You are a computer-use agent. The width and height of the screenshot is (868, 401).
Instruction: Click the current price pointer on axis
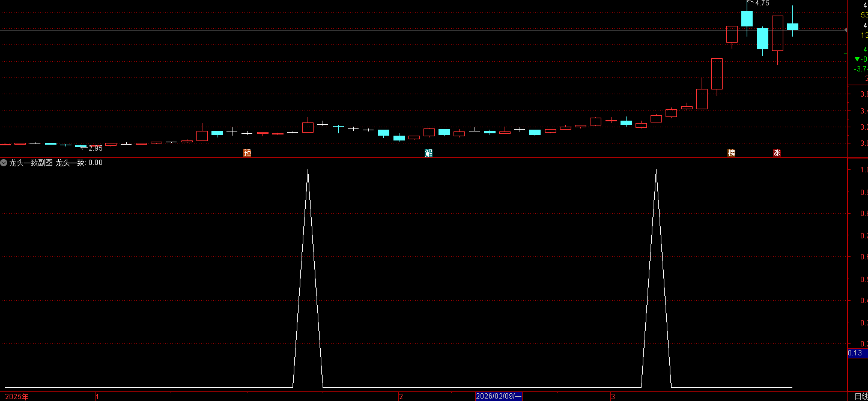tap(846, 29)
